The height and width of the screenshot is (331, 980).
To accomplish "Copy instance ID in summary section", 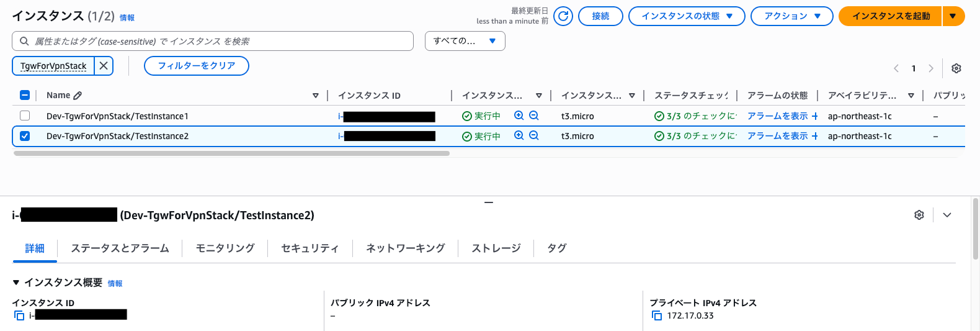I will coord(19,315).
